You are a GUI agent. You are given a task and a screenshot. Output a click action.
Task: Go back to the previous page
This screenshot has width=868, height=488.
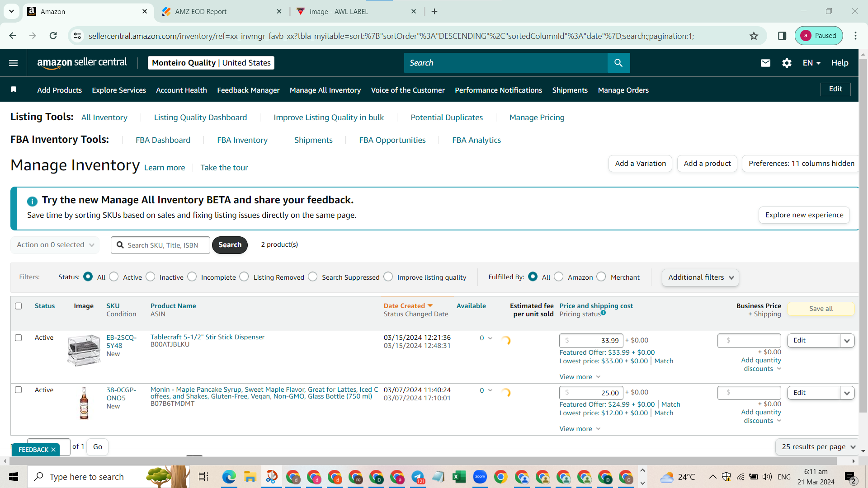click(x=13, y=36)
